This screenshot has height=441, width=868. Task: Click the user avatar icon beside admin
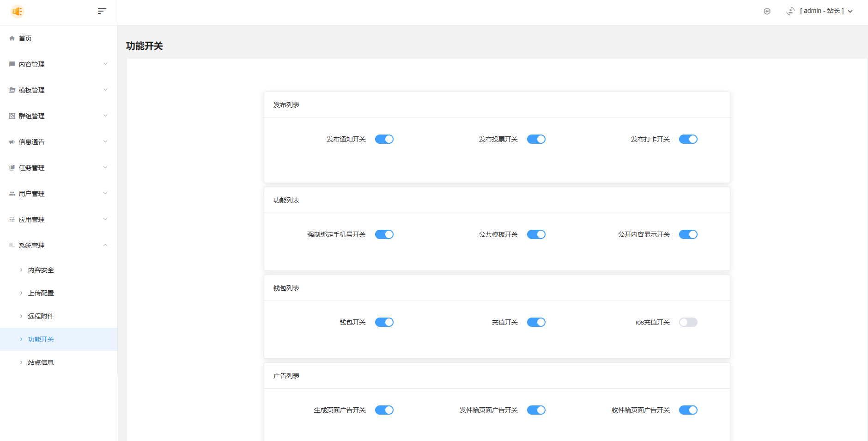coord(790,11)
